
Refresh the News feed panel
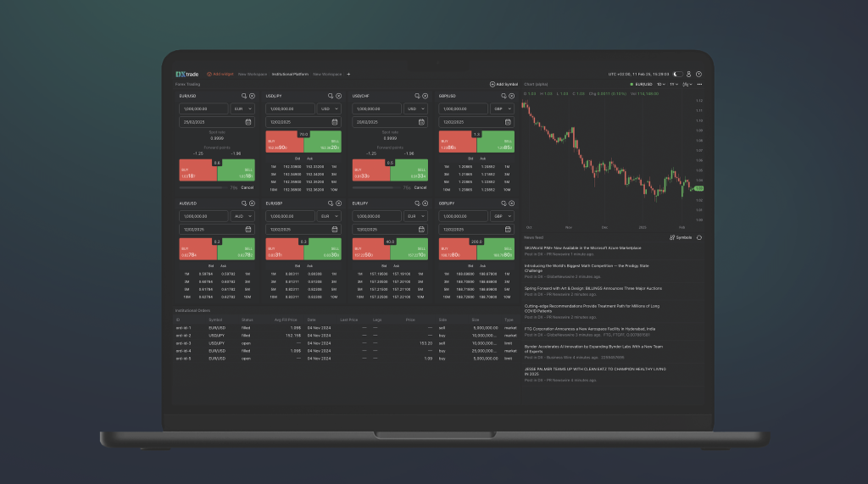coord(699,237)
